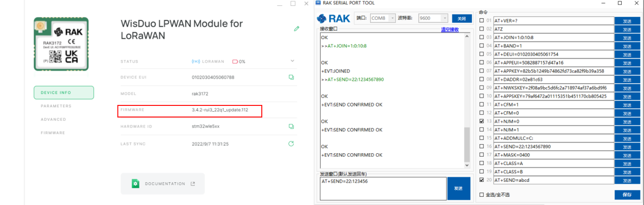Send the AT+DEUI command row

point(627,54)
